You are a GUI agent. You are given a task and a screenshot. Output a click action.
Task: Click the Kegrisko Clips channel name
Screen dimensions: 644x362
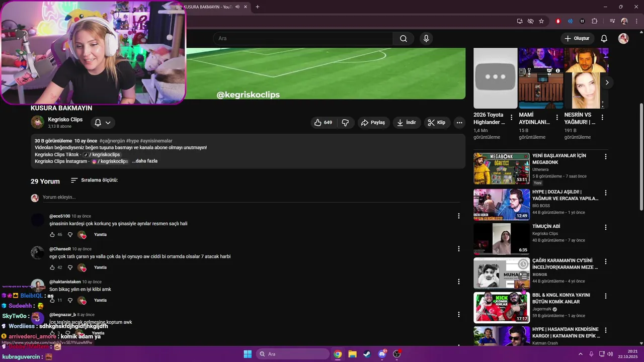click(65, 120)
